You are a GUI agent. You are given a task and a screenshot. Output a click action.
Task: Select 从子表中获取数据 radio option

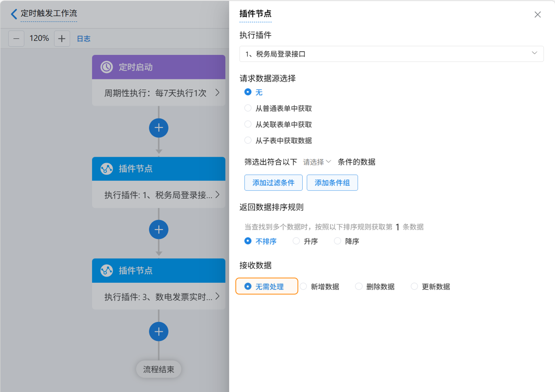click(248, 140)
